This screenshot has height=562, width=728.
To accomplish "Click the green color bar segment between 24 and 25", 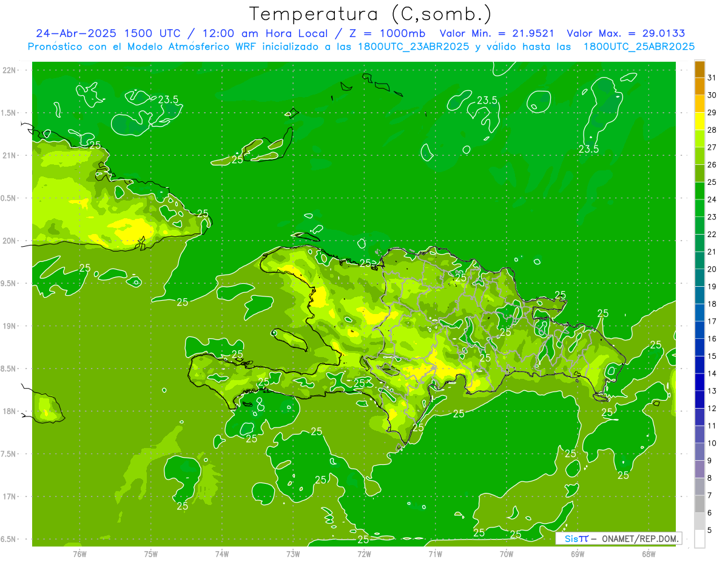I will point(699,191).
